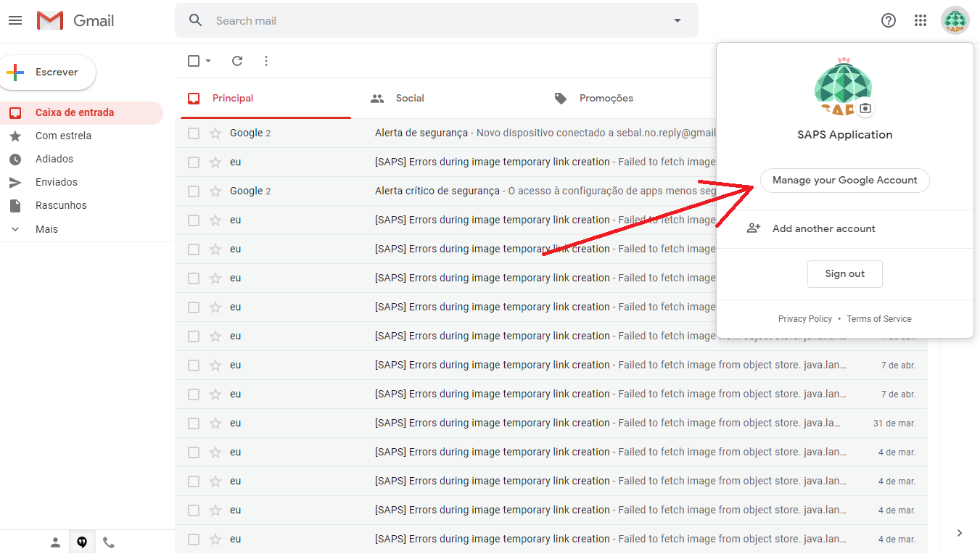Open the Hangouts conversations icon
The image size is (980, 554).
pos(82,542)
